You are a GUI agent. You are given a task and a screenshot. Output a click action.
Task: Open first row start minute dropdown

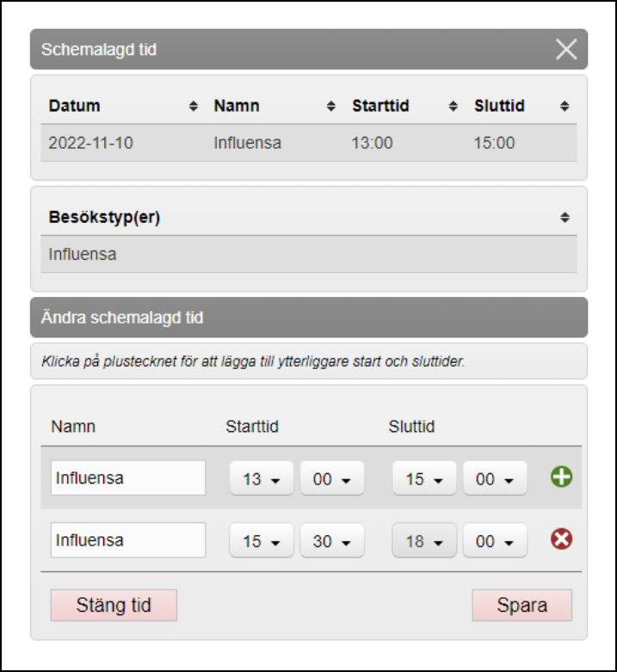click(x=332, y=478)
